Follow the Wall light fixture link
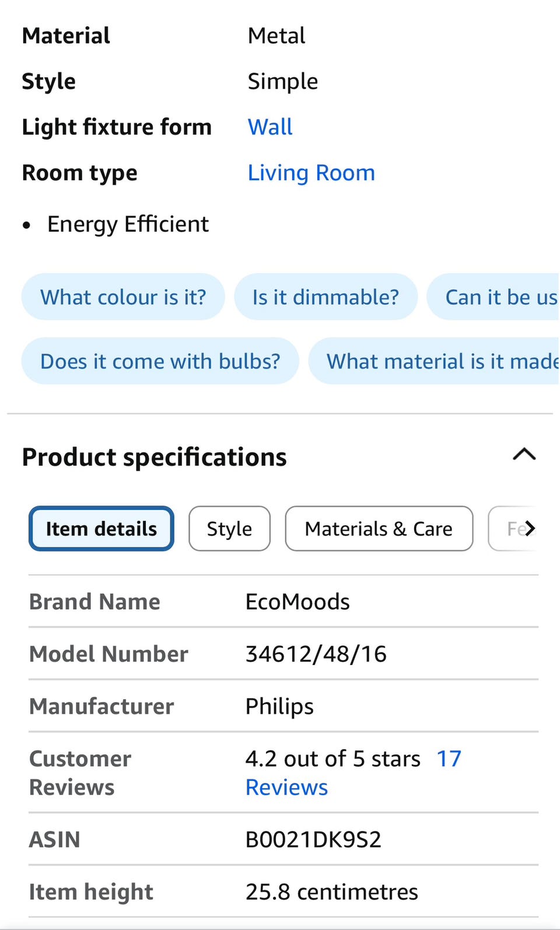 pos(270,127)
